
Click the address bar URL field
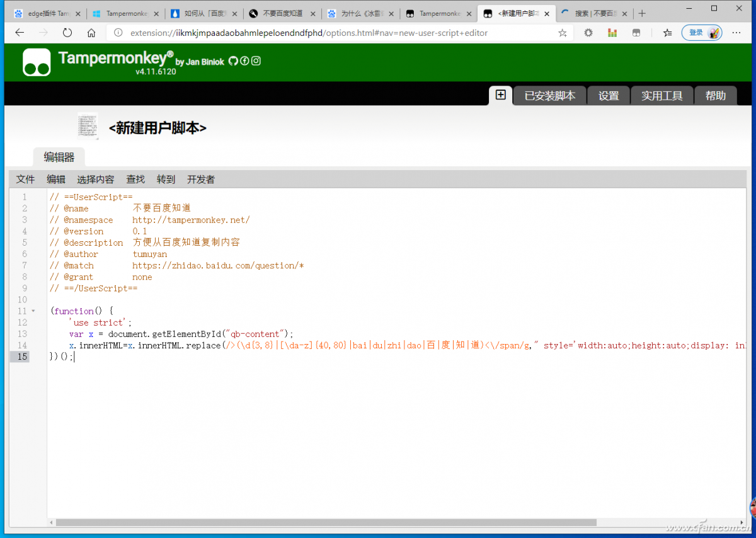[340, 33]
